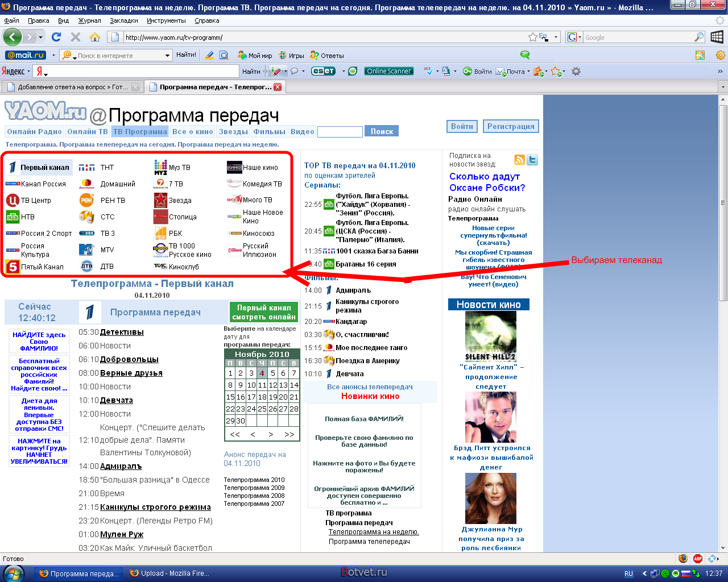Image resolution: width=728 pixels, height=582 pixels.
Task: Open the Онлайн Радио site tab
Action: [x=34, y=131]
